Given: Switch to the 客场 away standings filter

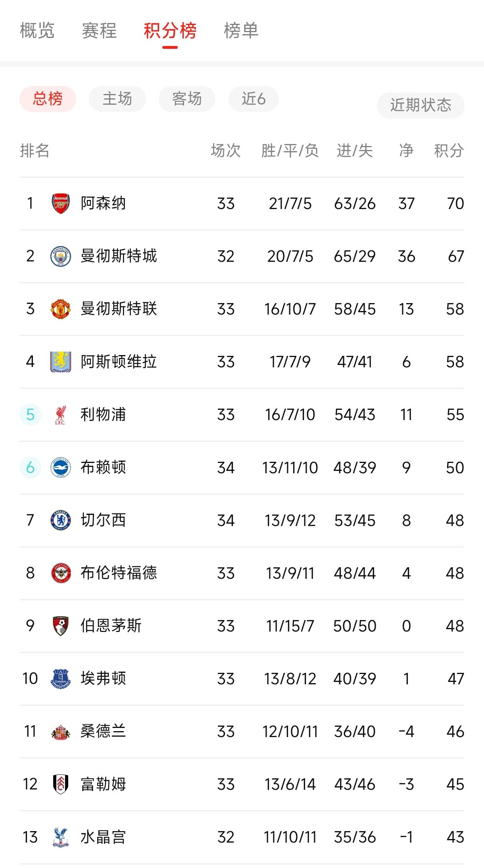Looking at the screenshot, I should (x=187, y=99).
